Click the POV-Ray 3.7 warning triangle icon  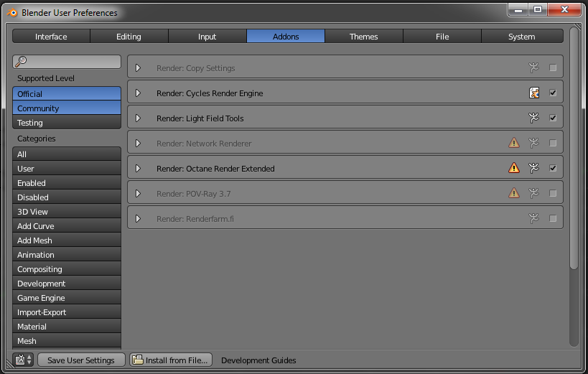[514, 193]
